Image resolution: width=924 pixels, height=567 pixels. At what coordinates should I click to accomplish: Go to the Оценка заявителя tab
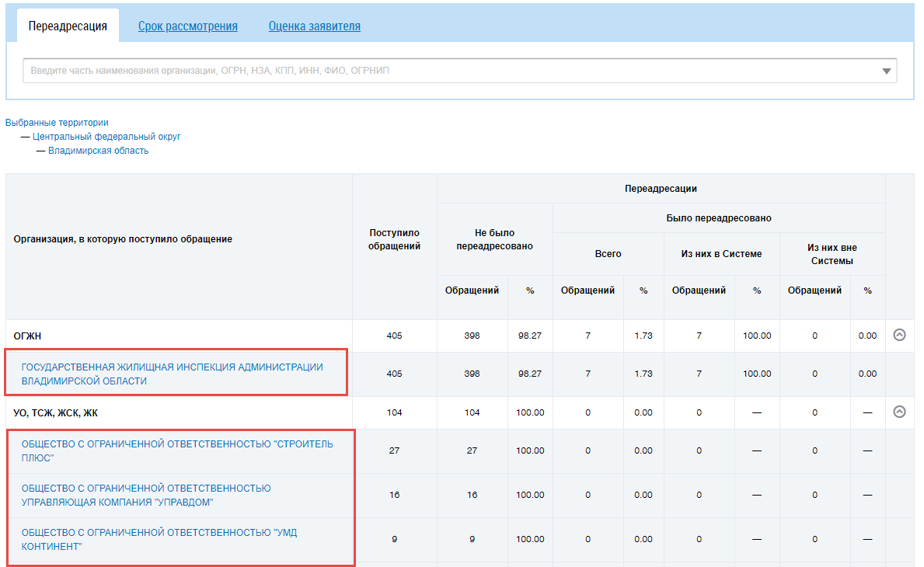pyautogui.click(x=314, y=26)
